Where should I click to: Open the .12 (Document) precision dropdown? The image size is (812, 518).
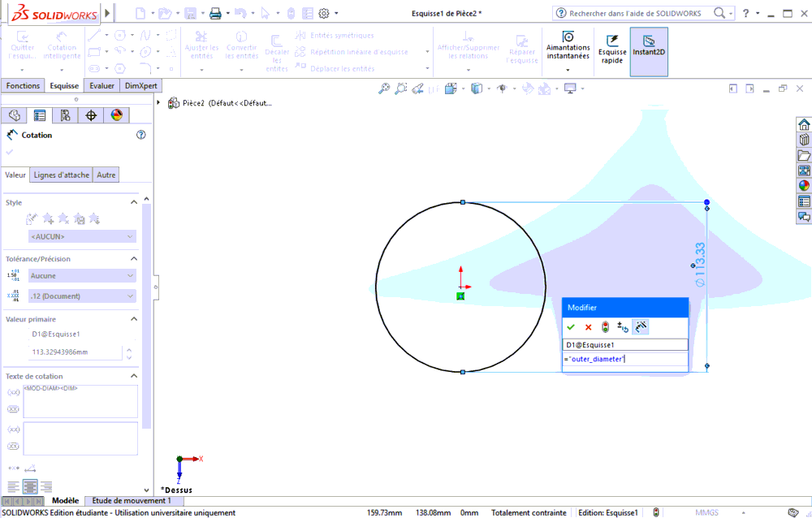pyautogui.click(x=80, y=295)
